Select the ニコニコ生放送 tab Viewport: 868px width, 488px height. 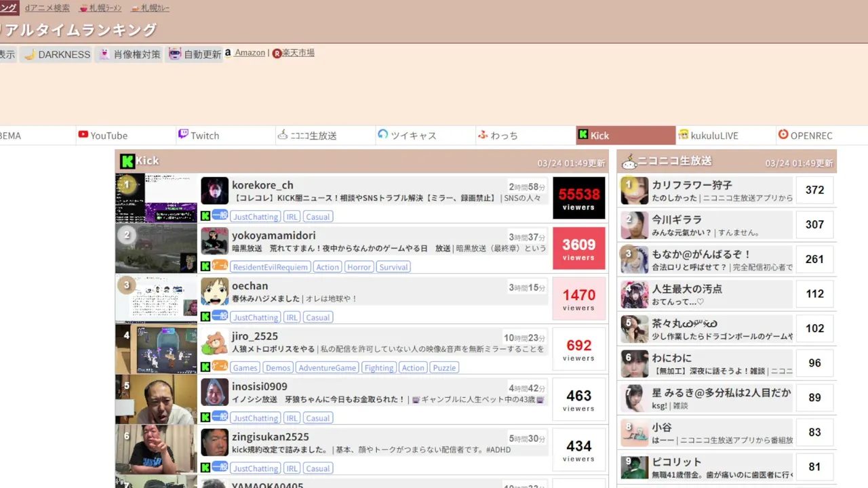click(x=325, y=136)
